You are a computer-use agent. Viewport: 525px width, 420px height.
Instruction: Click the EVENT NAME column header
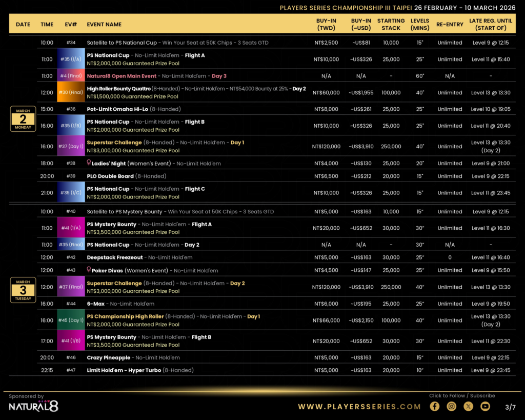[x=104, y=24]
